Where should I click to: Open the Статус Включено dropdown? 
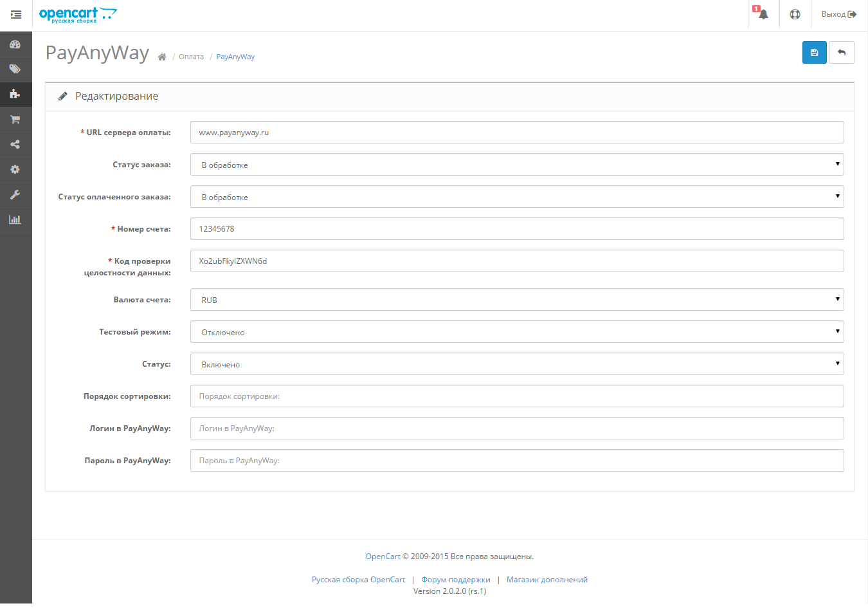click(x=517, y=364)
